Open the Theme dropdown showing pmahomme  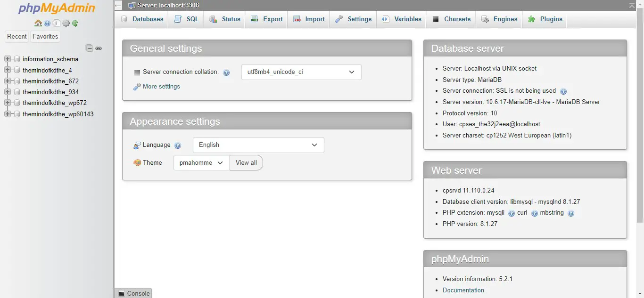click(201, 163)
